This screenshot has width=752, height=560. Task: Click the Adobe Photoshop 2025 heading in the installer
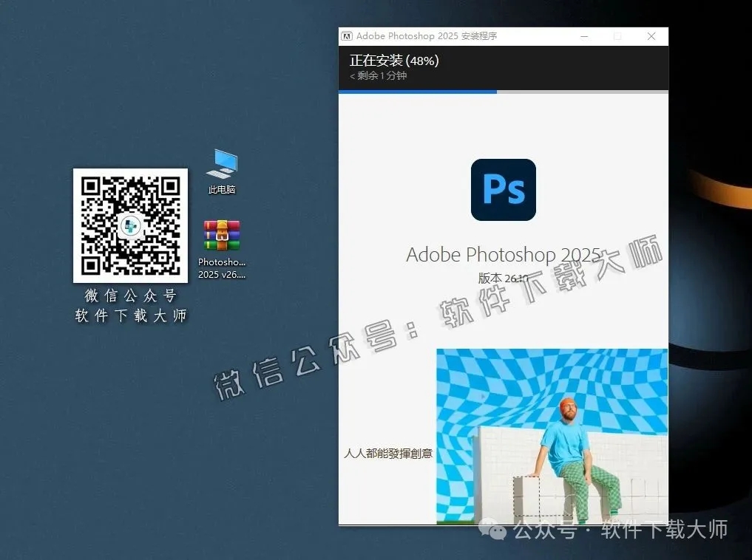503,254
